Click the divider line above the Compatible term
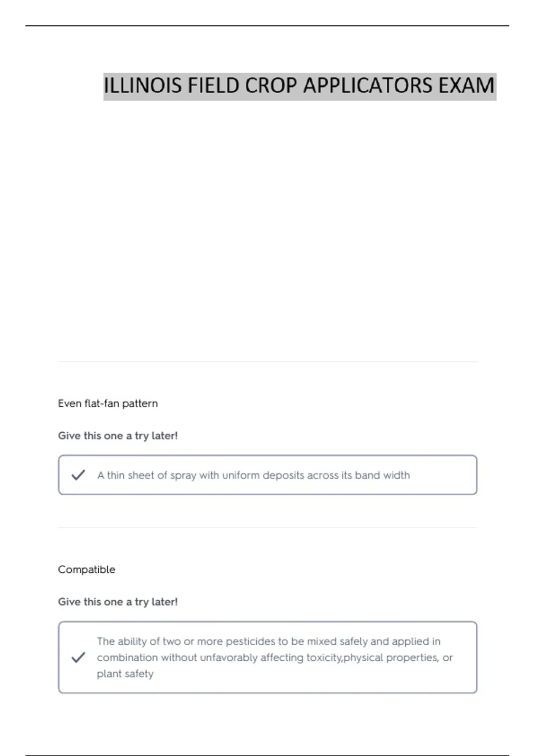The width and height of the screenshot is (534, 756). (x=267, y=528)
